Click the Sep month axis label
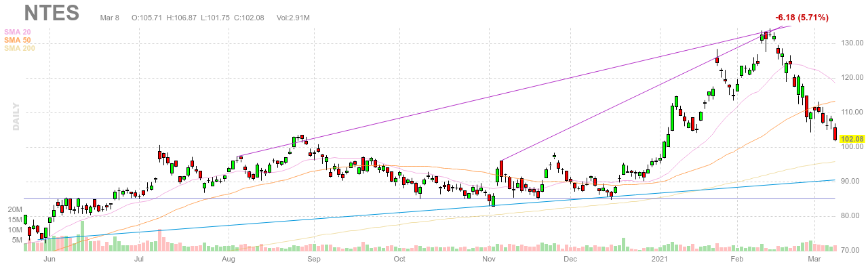The height and width of the screenshot is (271, 868). tap(314, 259)
